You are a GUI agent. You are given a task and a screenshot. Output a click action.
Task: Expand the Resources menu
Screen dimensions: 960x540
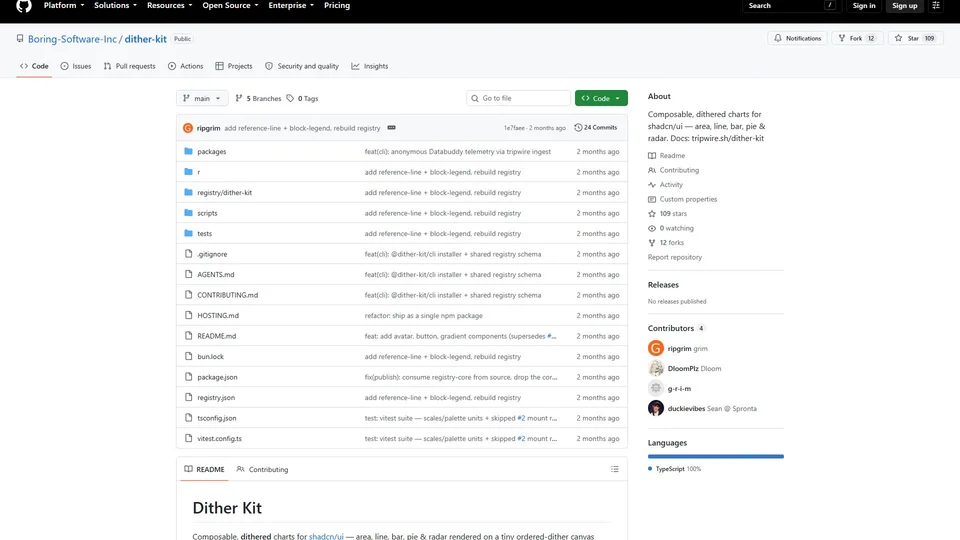(x=170, y=6)
